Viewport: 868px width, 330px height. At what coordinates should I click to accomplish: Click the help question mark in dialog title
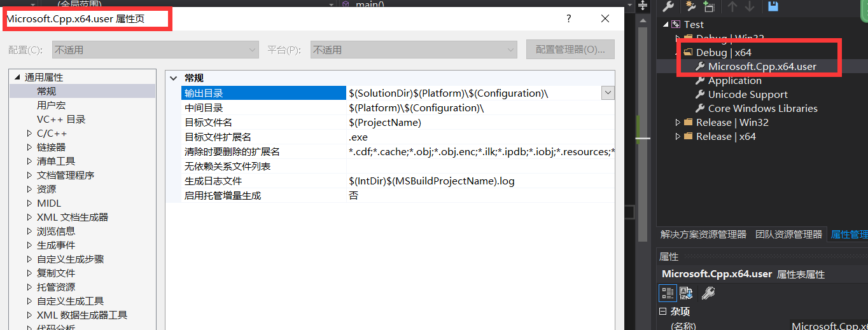pyautogui.click(x=569, y=19)
